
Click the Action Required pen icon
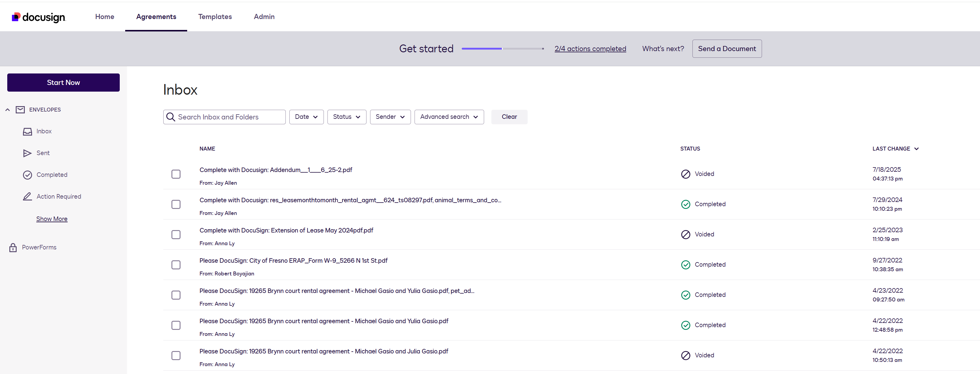coord(28,196)
